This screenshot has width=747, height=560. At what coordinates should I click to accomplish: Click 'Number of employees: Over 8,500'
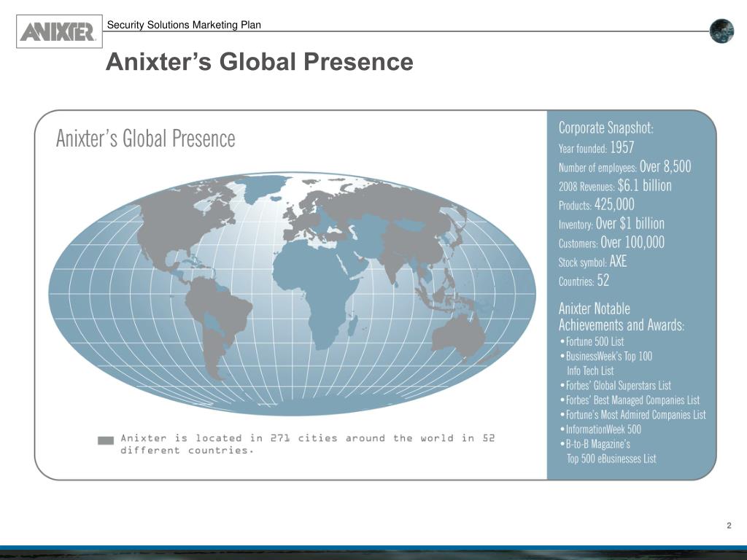[x=624, y=167]
